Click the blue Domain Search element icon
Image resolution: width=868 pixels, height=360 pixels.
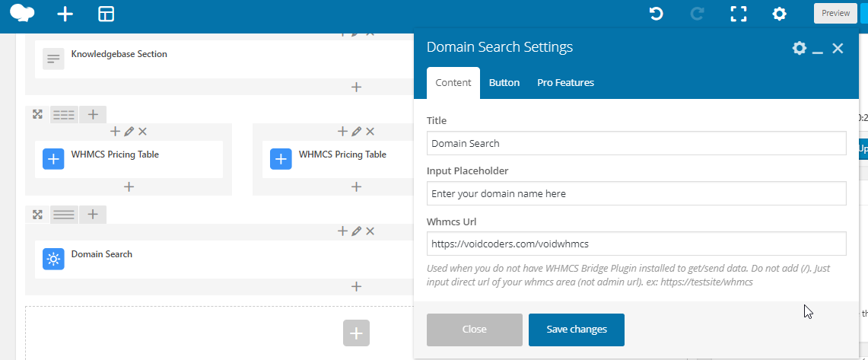click(x=53, y=259)
